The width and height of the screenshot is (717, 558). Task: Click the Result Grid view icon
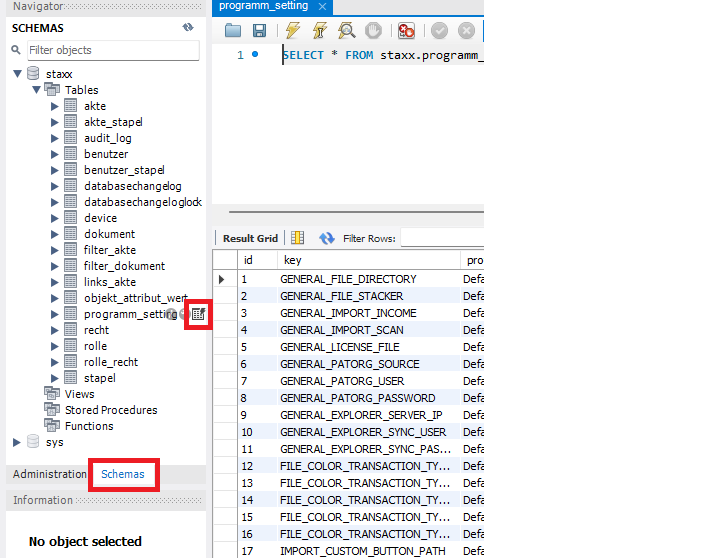point(297,238)
